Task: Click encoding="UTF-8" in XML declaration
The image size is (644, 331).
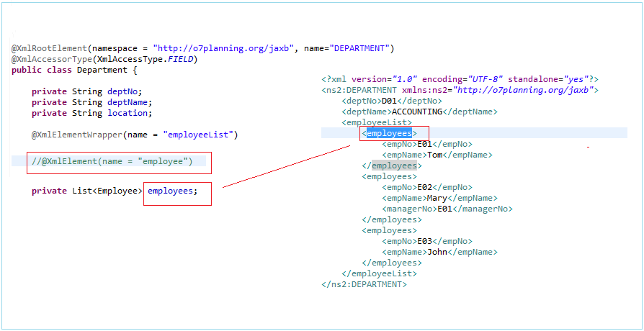Action: (x=463, y=79)
